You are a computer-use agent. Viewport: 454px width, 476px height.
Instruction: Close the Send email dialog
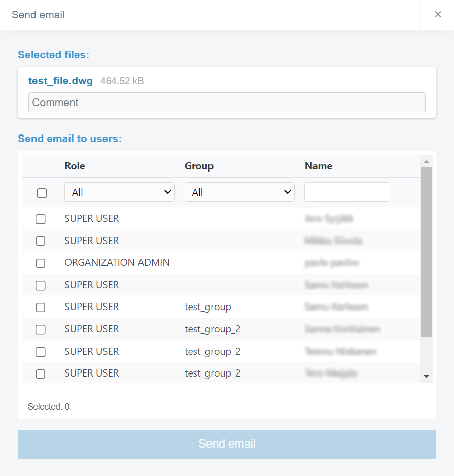tap(438, 15)
